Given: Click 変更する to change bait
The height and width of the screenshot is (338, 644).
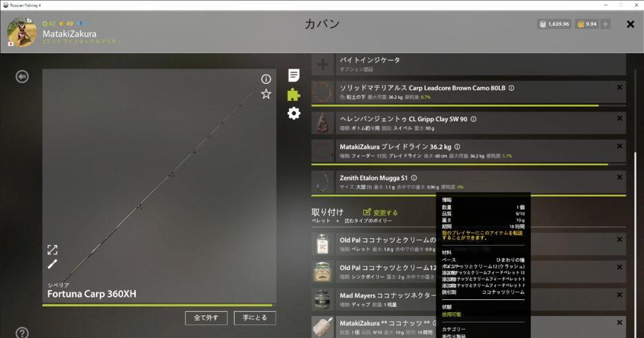Looking at the screenshot, I should click(381, 212).
